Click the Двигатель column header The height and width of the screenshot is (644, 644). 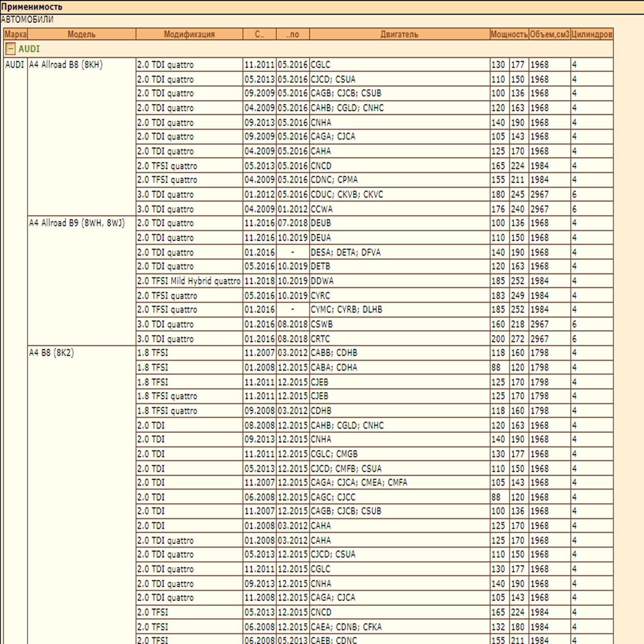point(399,34)
